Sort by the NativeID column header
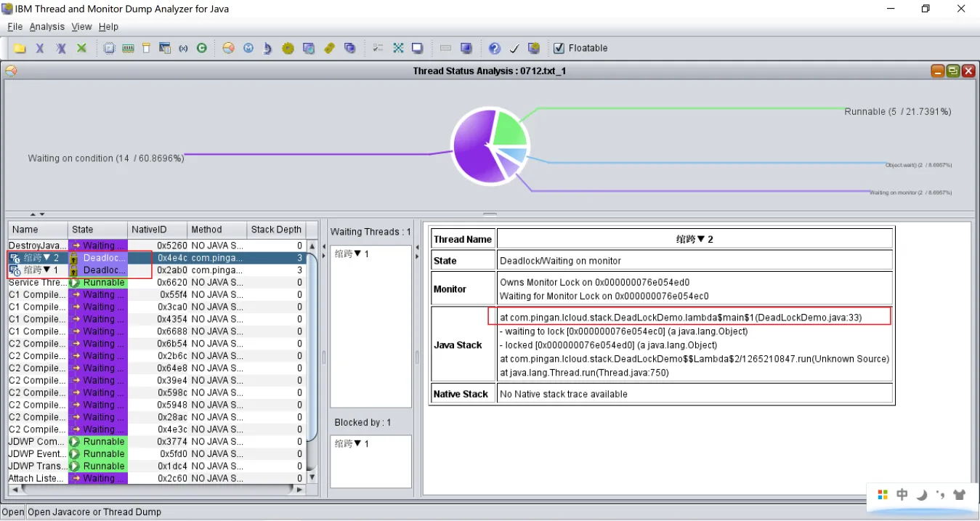The height and width of the screenshot is (521, 980). pyautogui.click(x=158, y=230)
